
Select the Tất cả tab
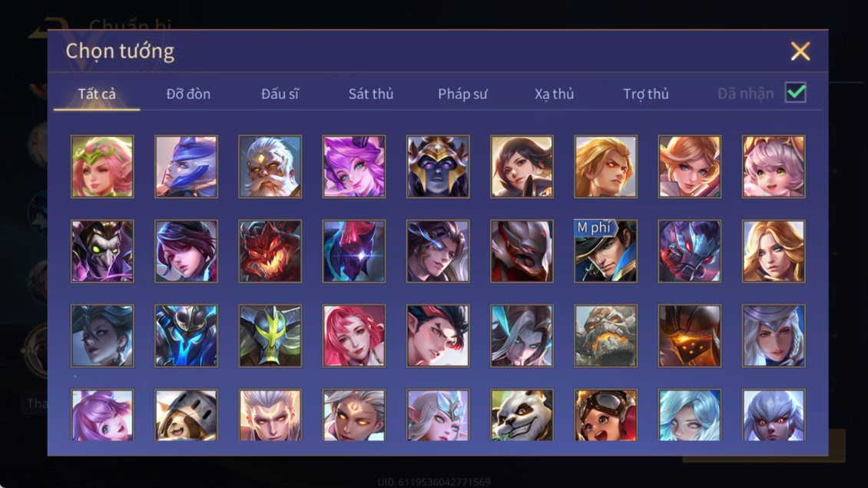coord(97,95)
